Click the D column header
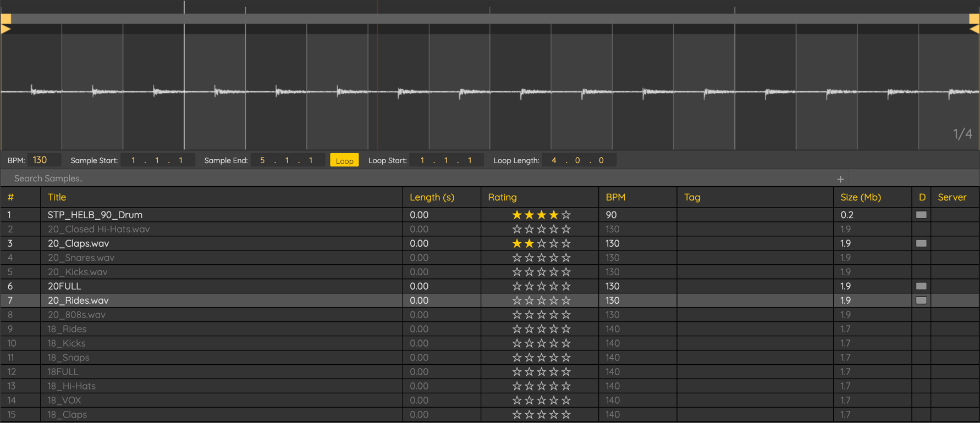 922,197
